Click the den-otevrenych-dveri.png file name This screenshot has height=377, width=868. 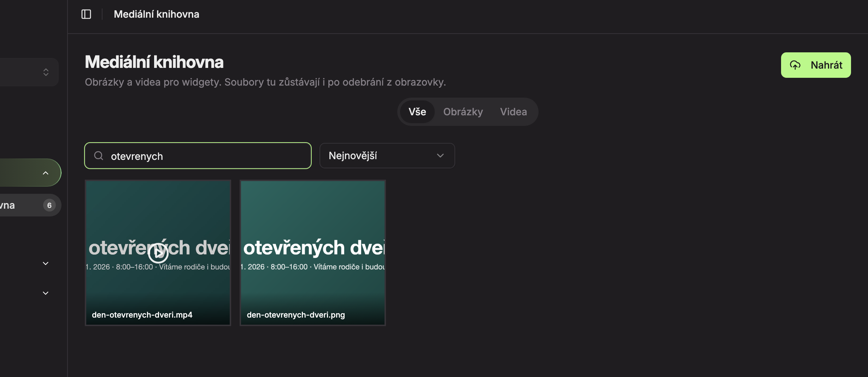pyautogui.click(x=296, y=315)
